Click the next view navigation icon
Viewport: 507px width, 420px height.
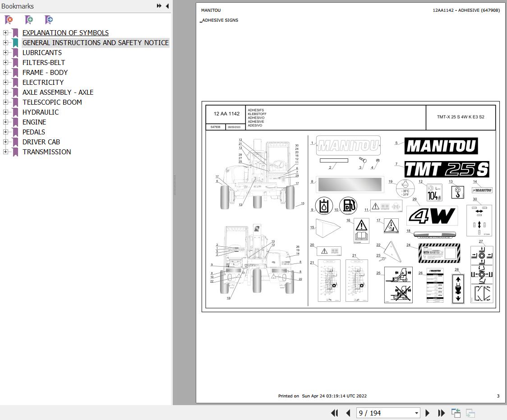[x=470, y=413]
